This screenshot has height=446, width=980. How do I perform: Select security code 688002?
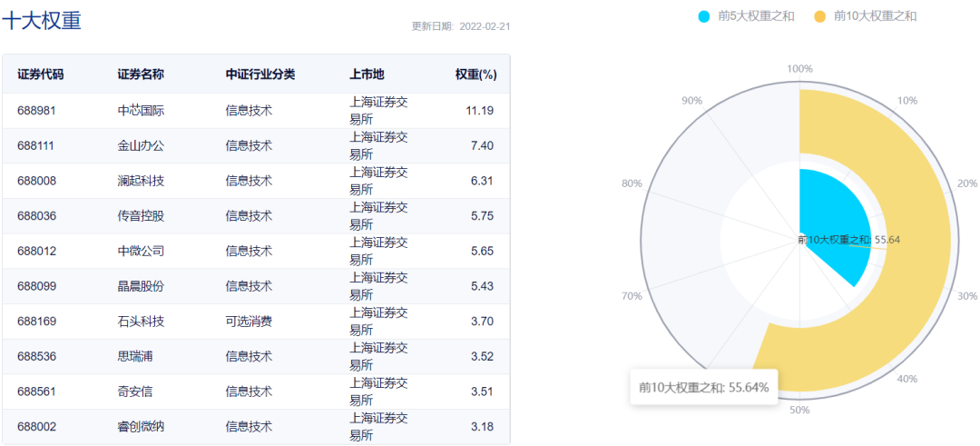point(37,427)
